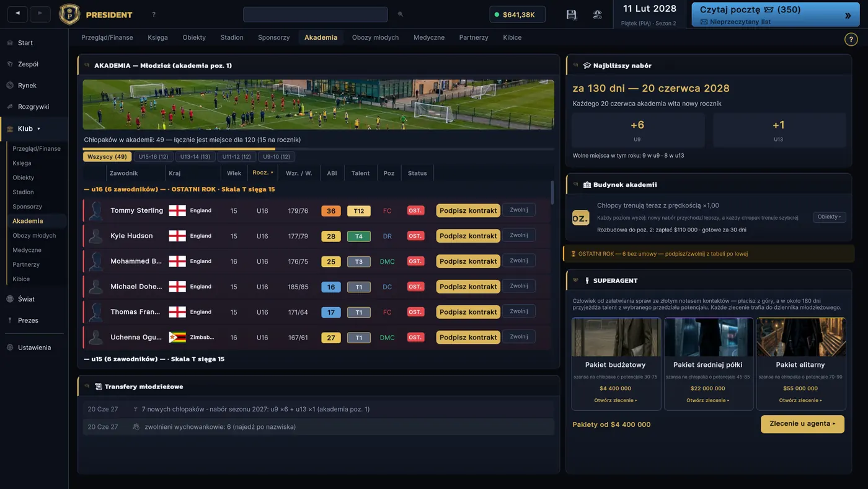868x489 pixels.
Task: Sort by the Wiek column header
Action: (x=234, y=173)
